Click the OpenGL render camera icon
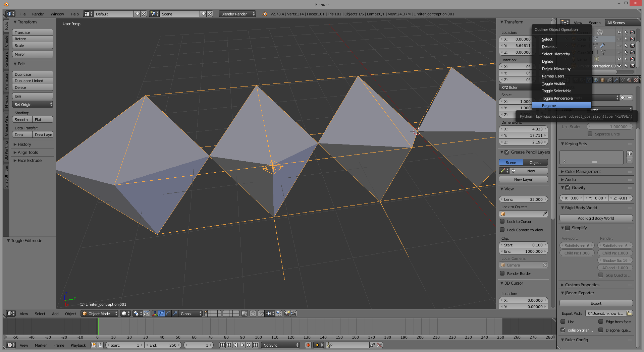This screenshot has height=352, width=644. coord(287,313)
